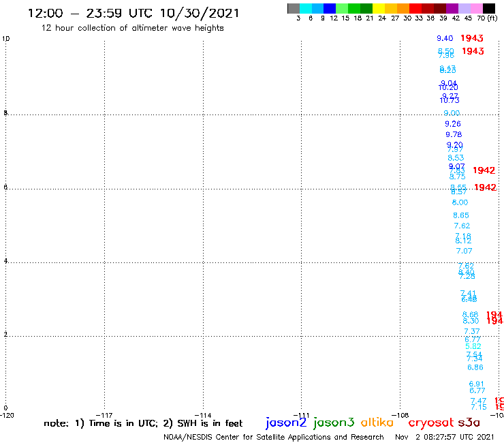The height and width of the screenshot is (443, 504).
Task: Select the jason3 satellite legend label
Action: (334, 423)
